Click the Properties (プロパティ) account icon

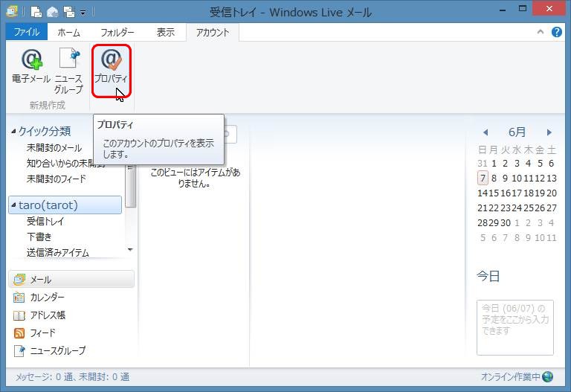(x=111, y=68)
